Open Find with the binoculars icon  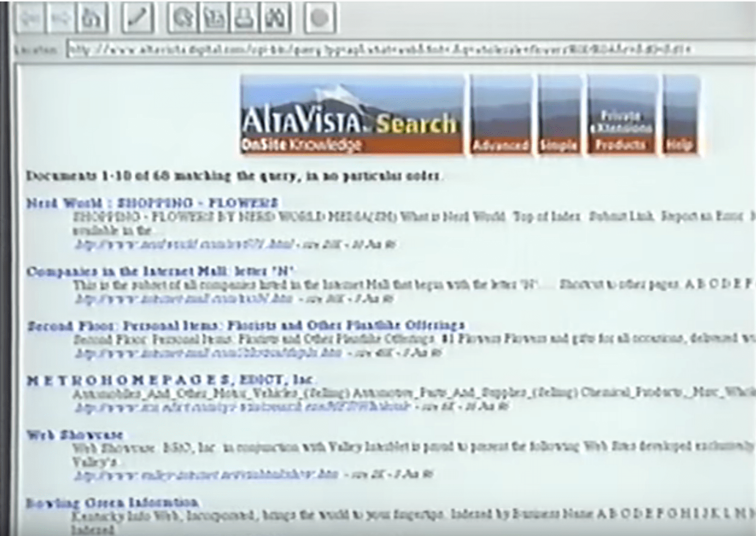pos(275,19)
